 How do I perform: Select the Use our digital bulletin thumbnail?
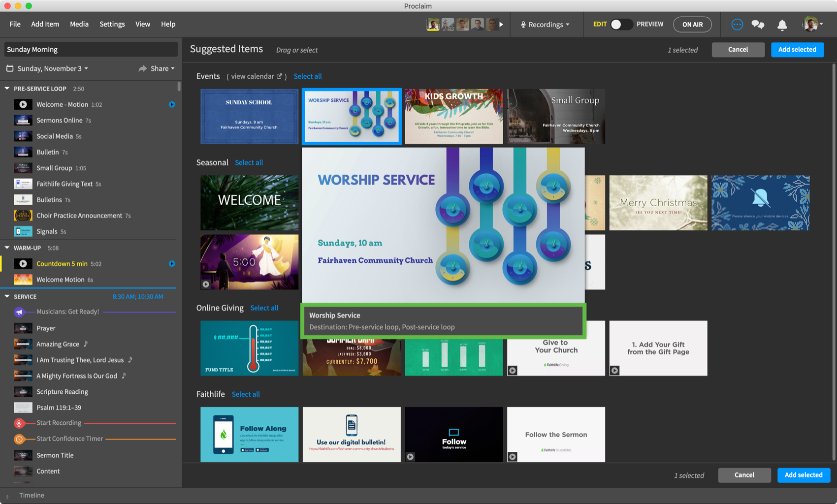pyautogui.click(x=352, y=434)
